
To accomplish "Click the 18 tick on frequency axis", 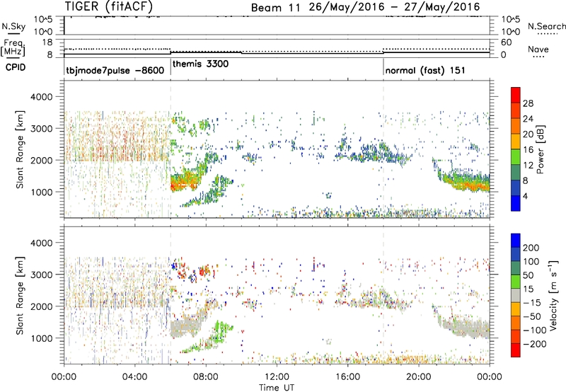I will [47, 42].
